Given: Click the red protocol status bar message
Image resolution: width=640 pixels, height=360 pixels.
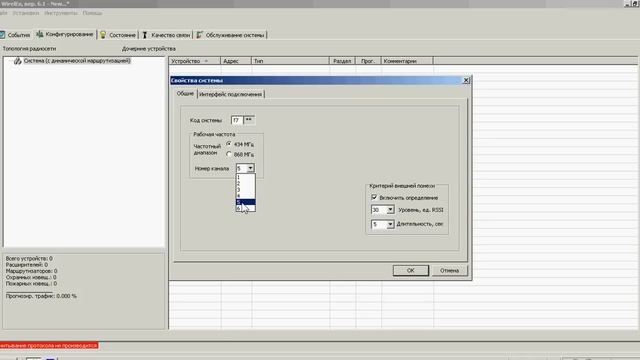Looking at the screenshot, I should [49, 346].
